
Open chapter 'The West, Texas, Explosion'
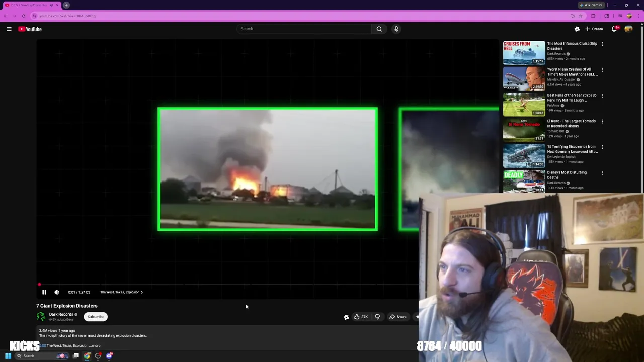(x=121, y=292)
